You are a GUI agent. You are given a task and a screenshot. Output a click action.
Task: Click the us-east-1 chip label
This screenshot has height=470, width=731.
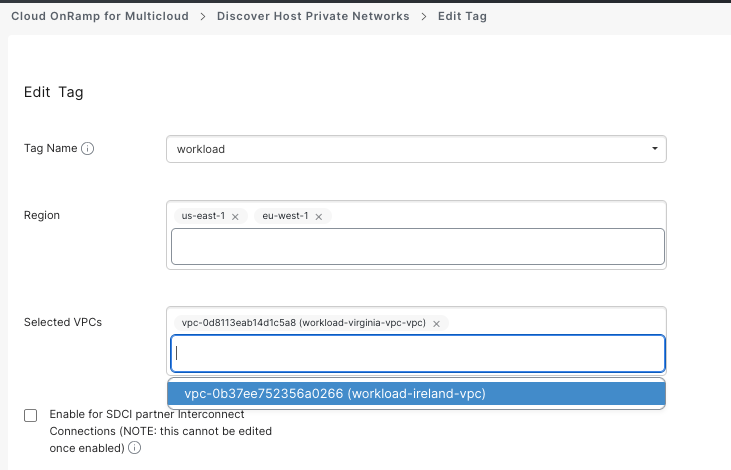click(x=203, y=216)
